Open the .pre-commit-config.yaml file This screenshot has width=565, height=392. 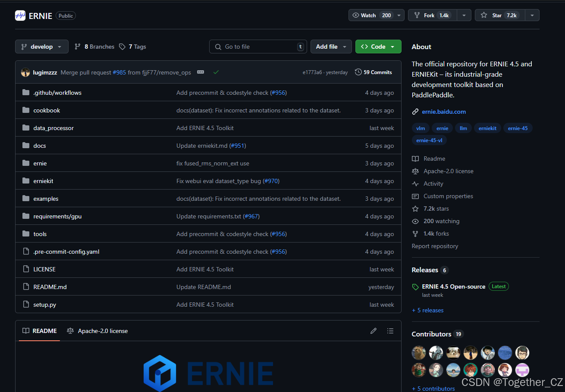click(66, 252)
